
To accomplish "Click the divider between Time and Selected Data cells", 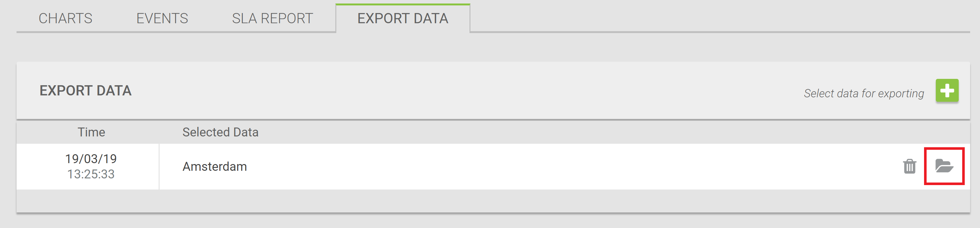I will (159, 166).
